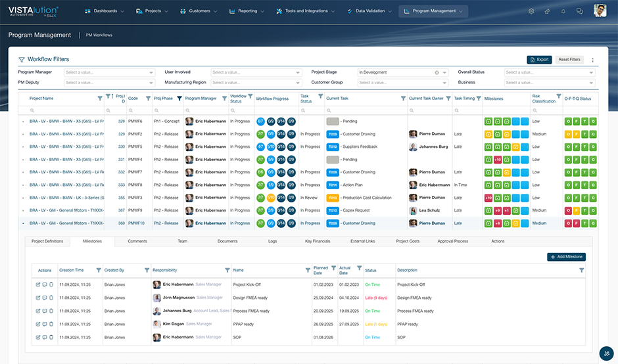
Task: Open the Data Validation menu
Action: point(369,11)
